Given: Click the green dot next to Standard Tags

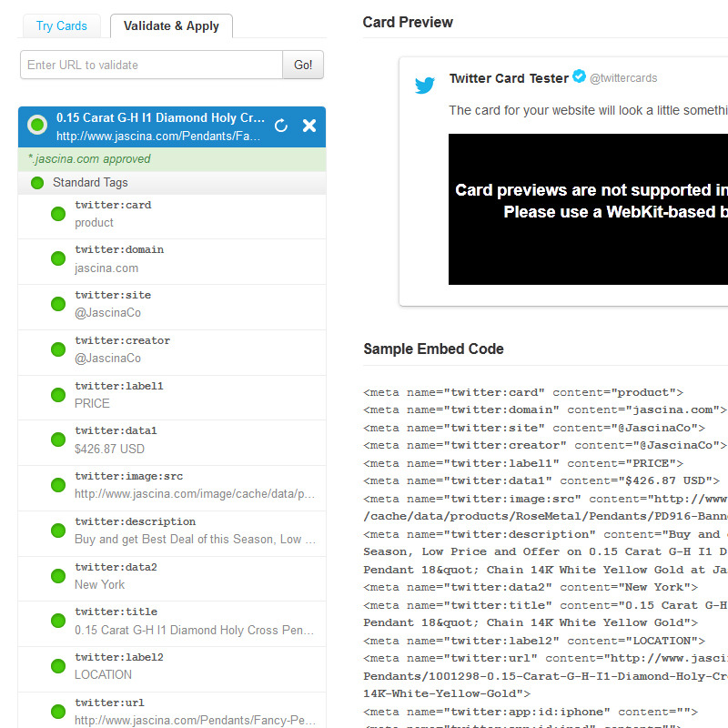Looking at the screenshot, I should pyautogui.click(x=37, y=183).
